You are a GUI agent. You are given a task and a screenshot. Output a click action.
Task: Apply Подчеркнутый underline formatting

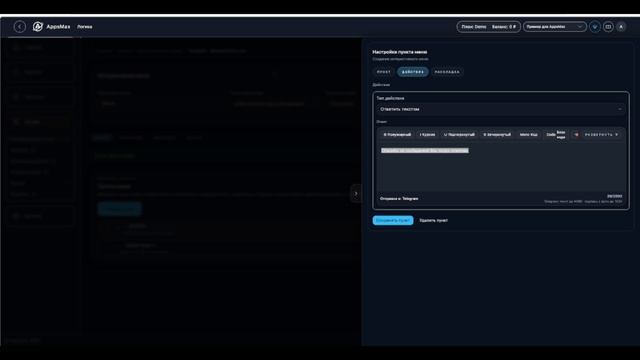459,134
